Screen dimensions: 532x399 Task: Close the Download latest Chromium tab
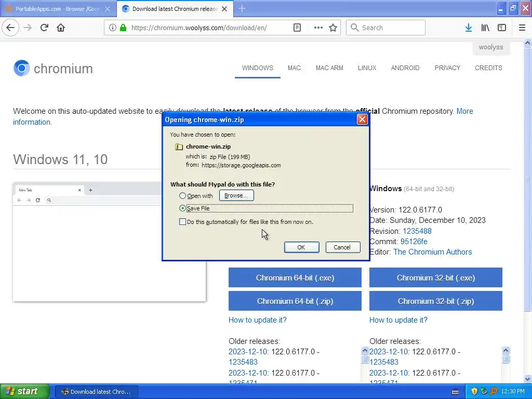coord(224,9)
